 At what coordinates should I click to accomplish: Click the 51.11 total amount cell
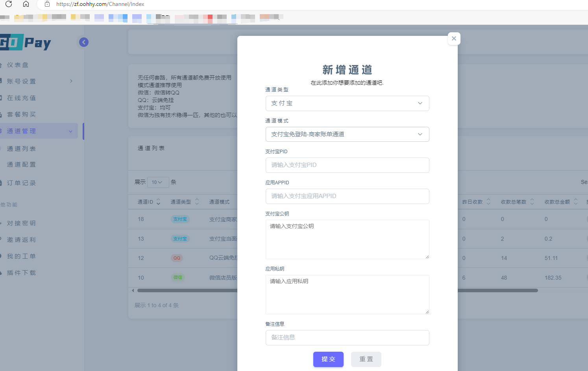(551, 258)
